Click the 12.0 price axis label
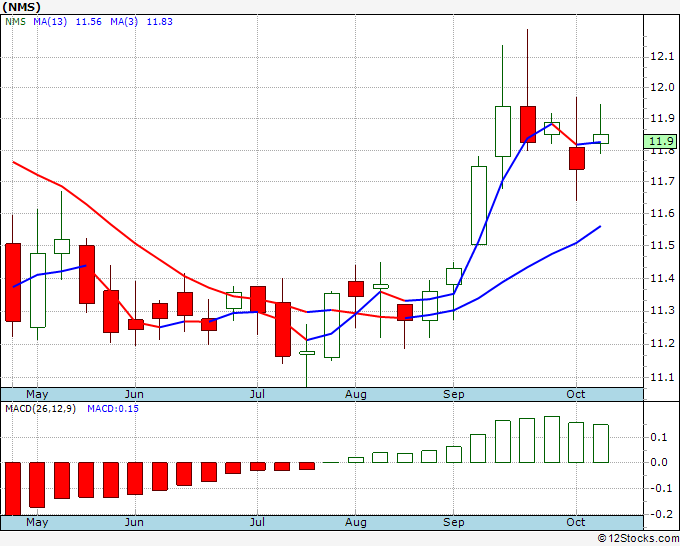 662,87
